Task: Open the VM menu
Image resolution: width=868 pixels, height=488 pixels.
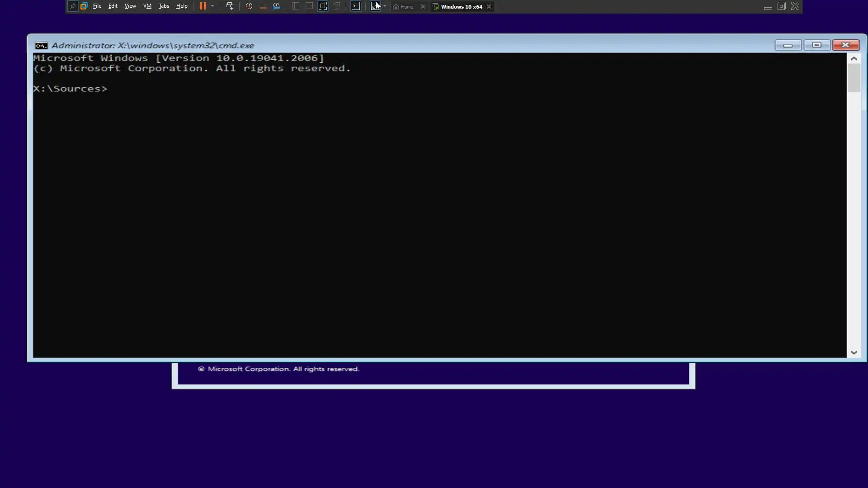Action: [x=147, y=6]
